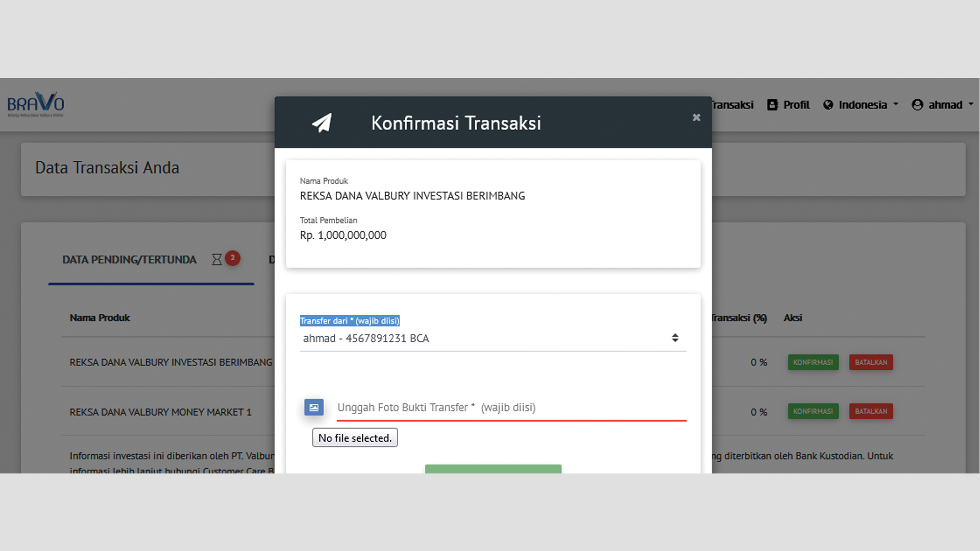Image resolution: width=980 pixels, height=551 pixels.
Task: Click the image upload icon
Action: pyautogui.click(x=314, y=407)
